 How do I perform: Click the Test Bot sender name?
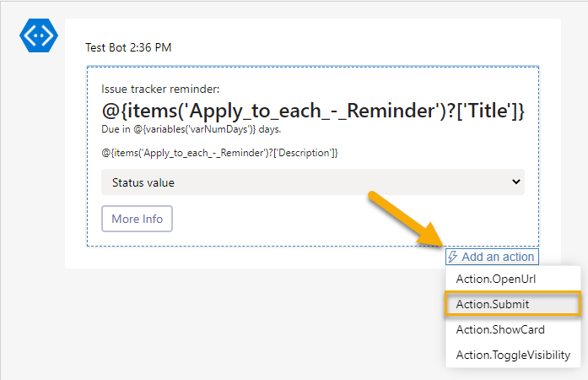pyautogui.click(x=105, y=48)
